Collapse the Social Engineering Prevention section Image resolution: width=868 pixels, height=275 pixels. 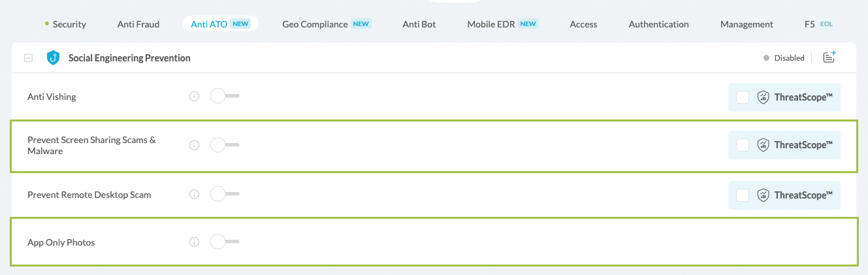click(28, 58)
